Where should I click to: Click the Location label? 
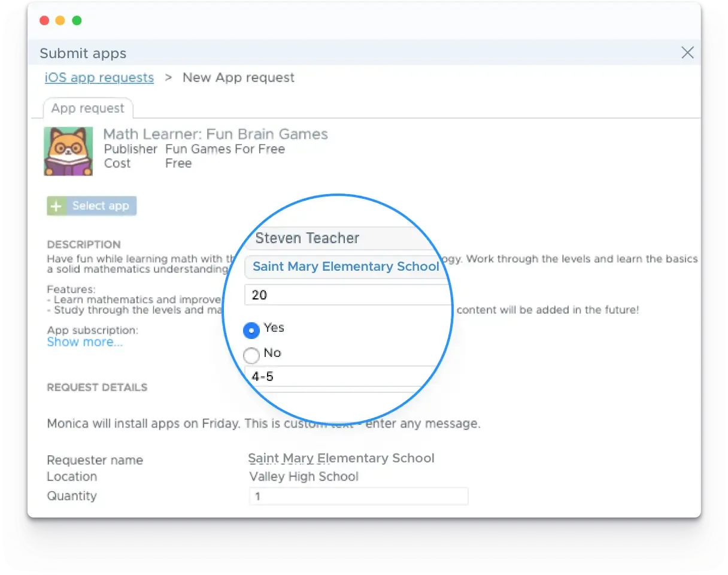(72, 477)
